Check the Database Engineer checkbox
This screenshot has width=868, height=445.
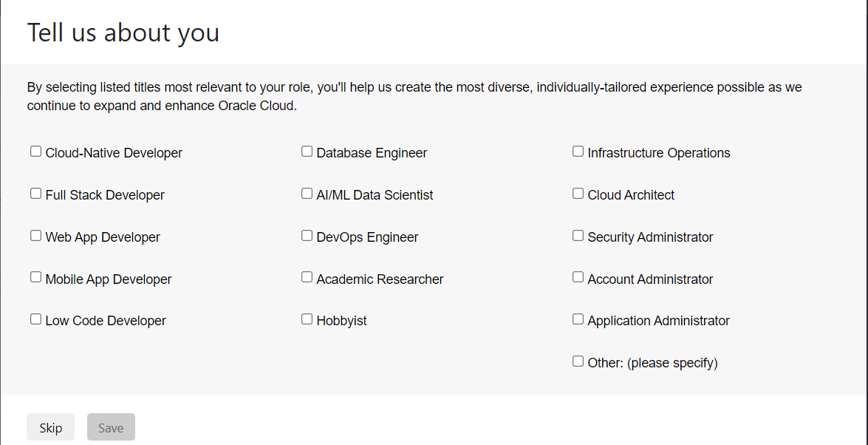[307, 152]
